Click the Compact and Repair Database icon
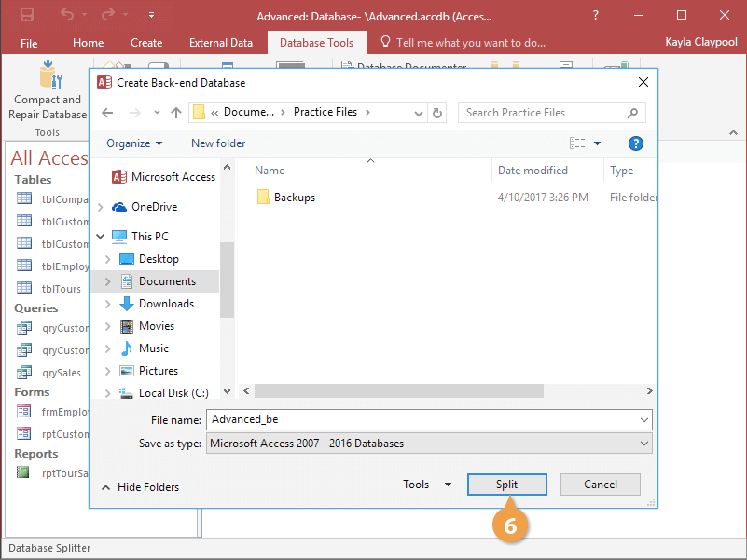This screenshot has width=747, height=560. coord(50,75)
